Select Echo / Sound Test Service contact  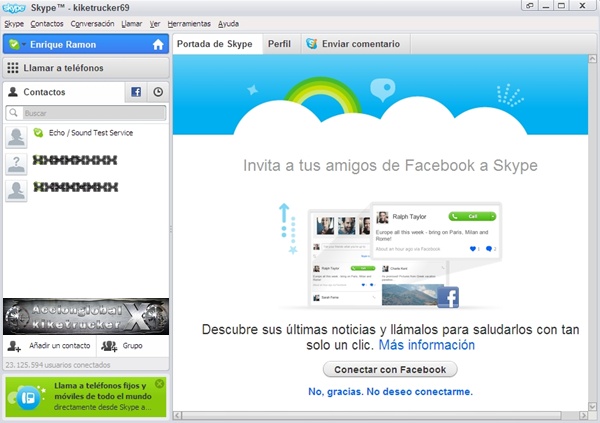point(86,137)
